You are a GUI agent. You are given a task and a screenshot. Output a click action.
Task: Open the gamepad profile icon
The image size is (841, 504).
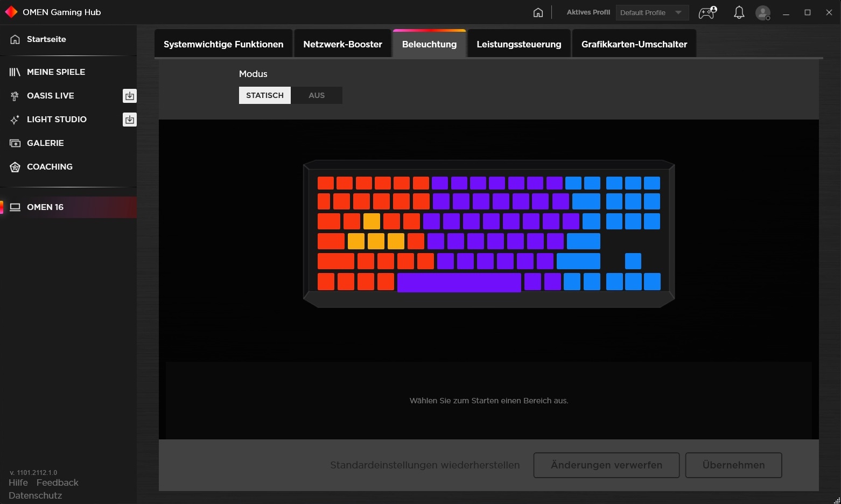707,12
